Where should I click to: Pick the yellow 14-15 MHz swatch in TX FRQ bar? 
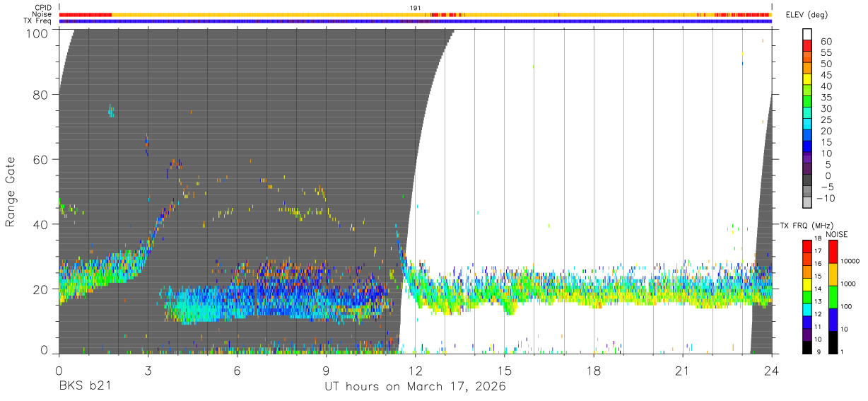[807, 284]
